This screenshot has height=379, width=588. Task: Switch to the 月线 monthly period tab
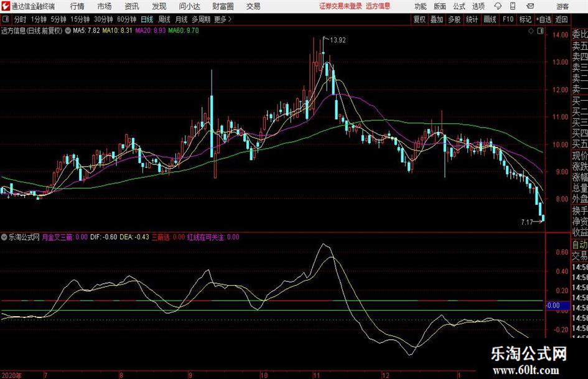(x=182, y=19)
